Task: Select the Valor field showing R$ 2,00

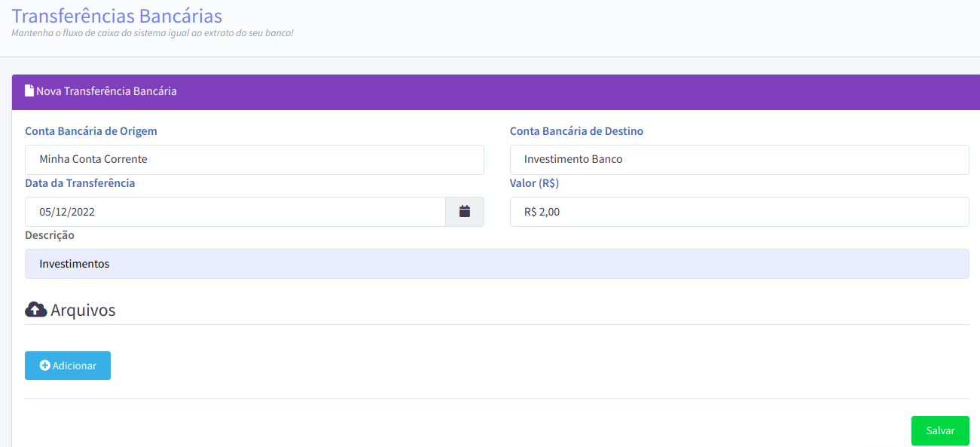Action: (739, 212)
